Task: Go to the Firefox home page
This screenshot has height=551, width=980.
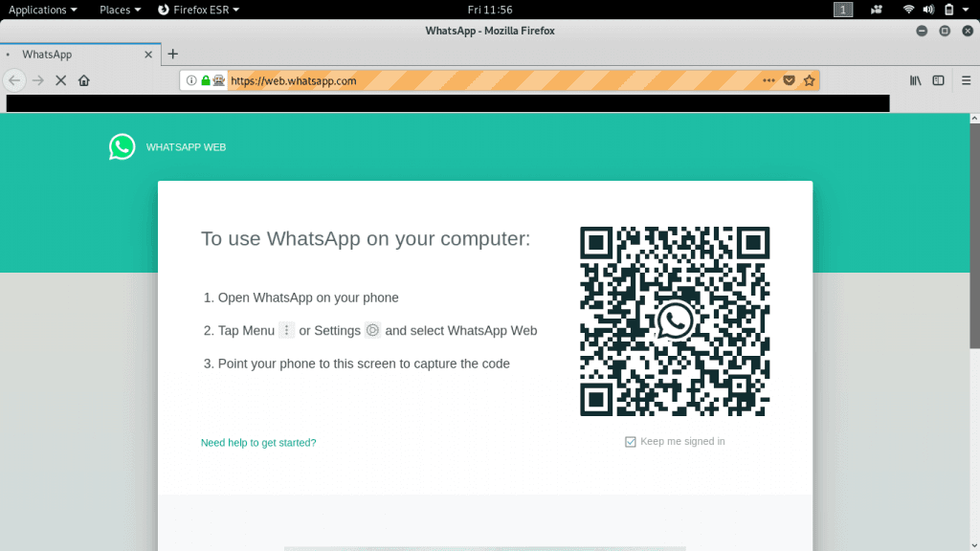Action: click(x=84, y=81)
